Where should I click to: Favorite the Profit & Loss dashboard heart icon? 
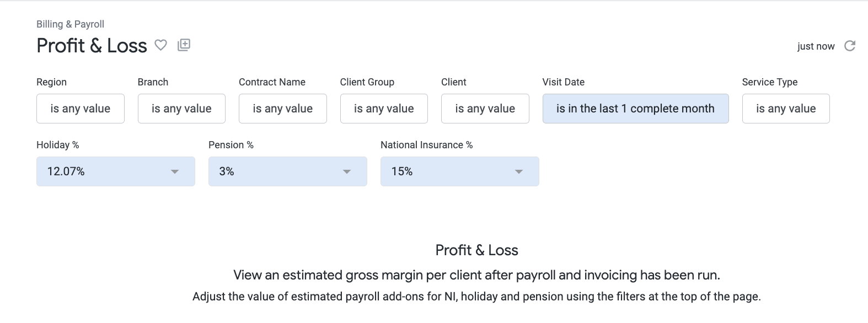[160, 45]
